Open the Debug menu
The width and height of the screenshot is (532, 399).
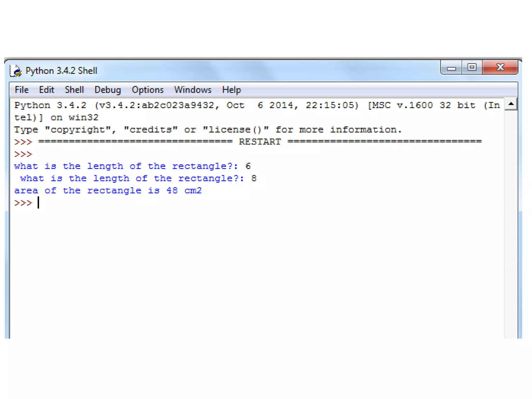pos(108,90)
